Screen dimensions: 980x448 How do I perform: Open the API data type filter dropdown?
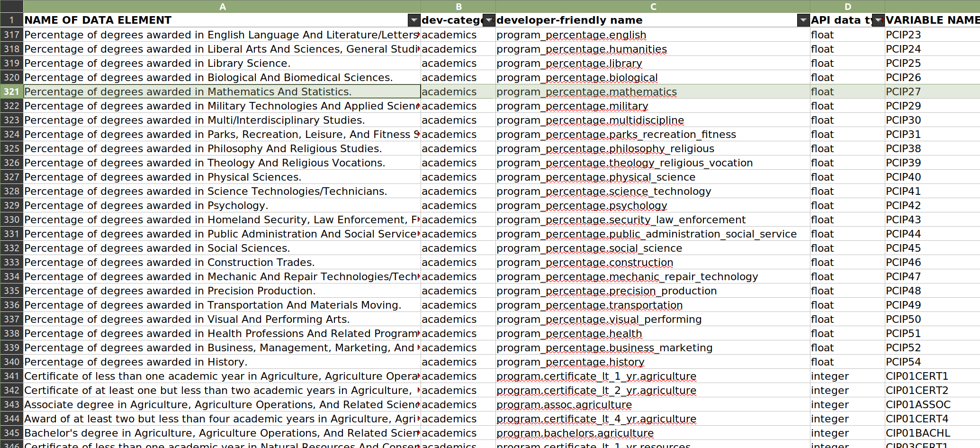pos(878,20)
